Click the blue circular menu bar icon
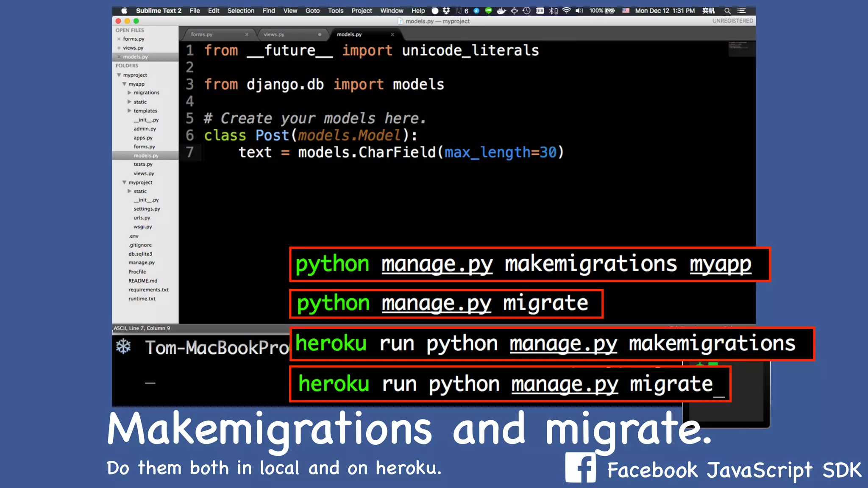This screenshot has height=488, width=868. coord(476,11)
